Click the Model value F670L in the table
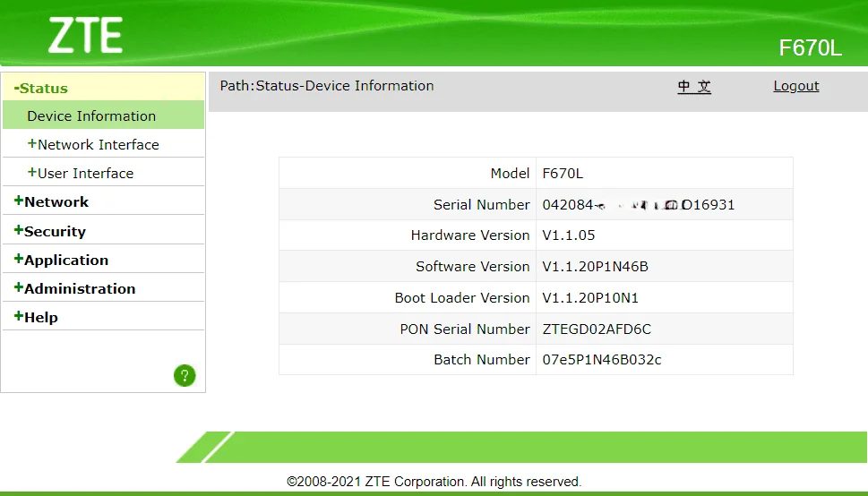Image resolution: width=868 pixels, height=496 pixels. 563,174
